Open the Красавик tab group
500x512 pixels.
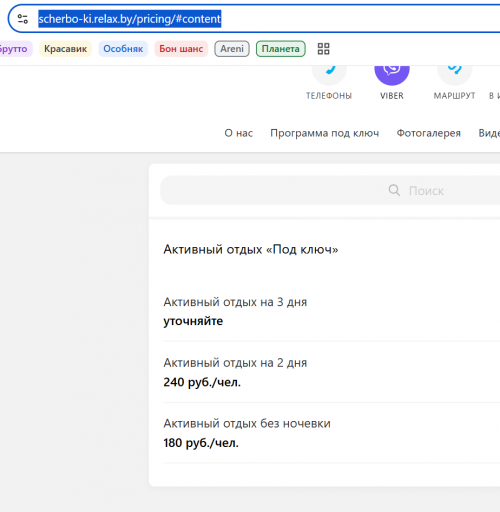click(x=65, y=49)
